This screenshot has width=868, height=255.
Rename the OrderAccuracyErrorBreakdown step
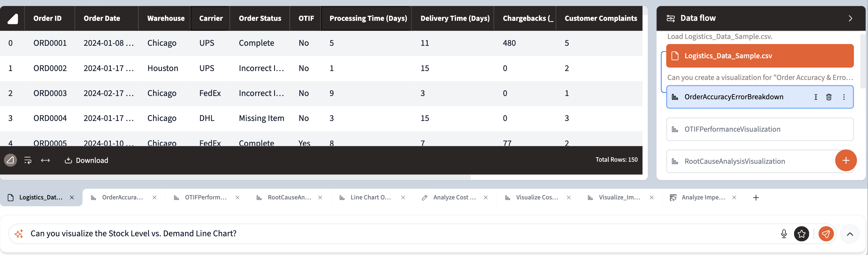pos(816,97)
